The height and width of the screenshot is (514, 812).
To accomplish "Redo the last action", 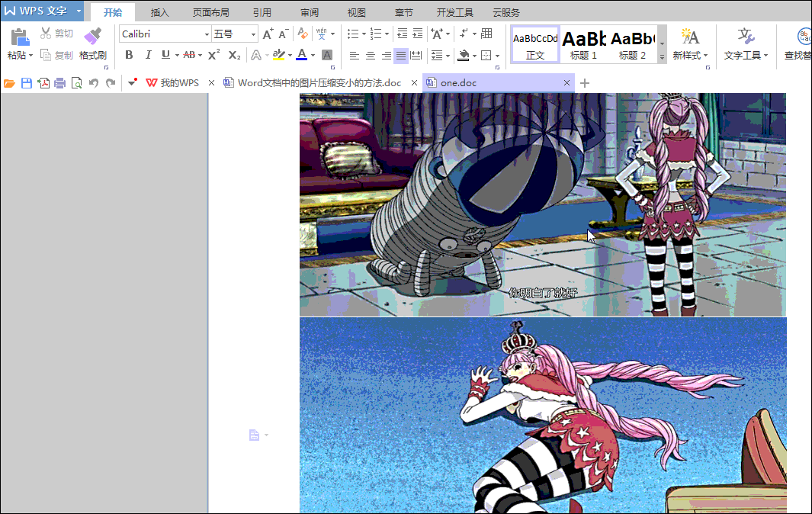I will point(111,83).
